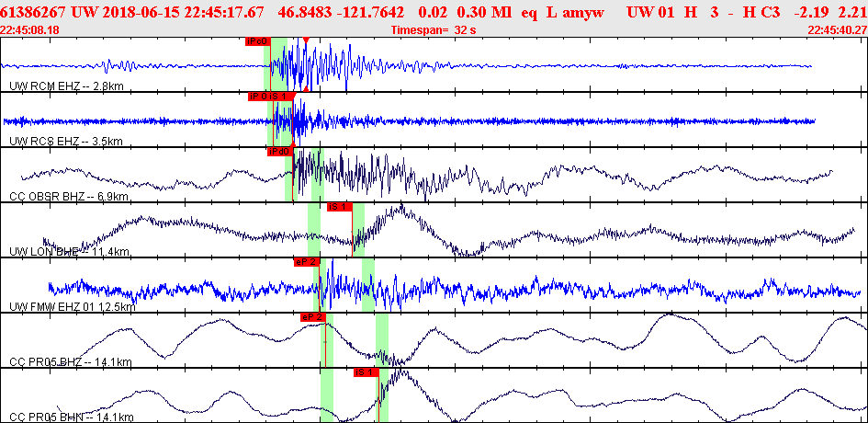Click the 2.21 value in header
The height and width of the screenshot is (423, 868).
click(x=852, y=12)
